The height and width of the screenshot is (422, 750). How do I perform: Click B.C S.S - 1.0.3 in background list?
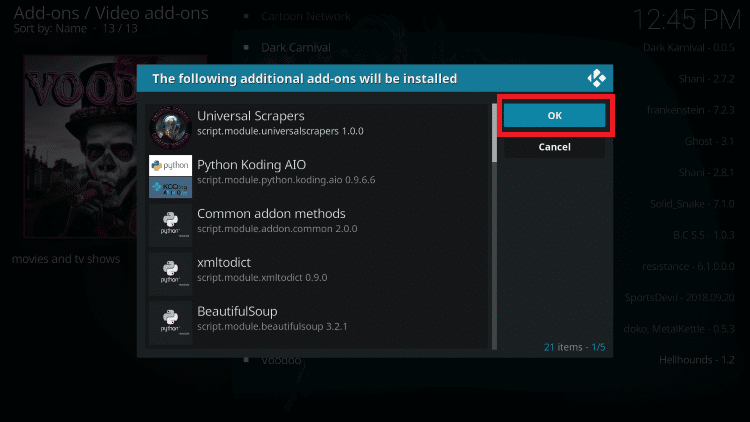(x=704, y=235)
